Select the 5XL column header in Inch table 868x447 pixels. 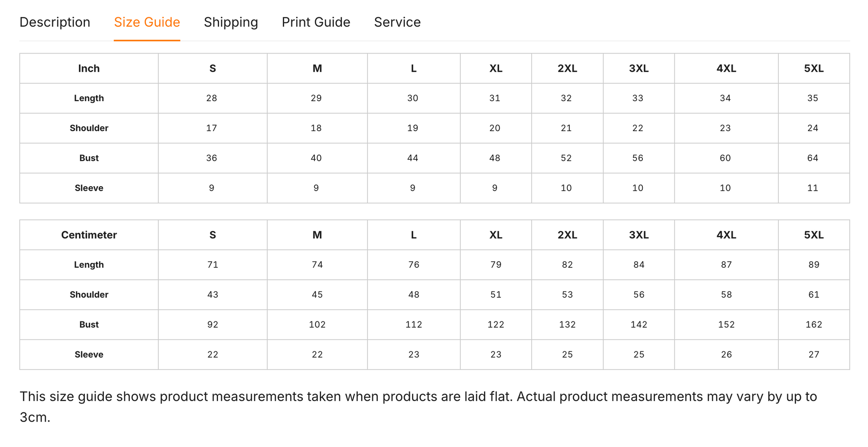click(814, 68)
